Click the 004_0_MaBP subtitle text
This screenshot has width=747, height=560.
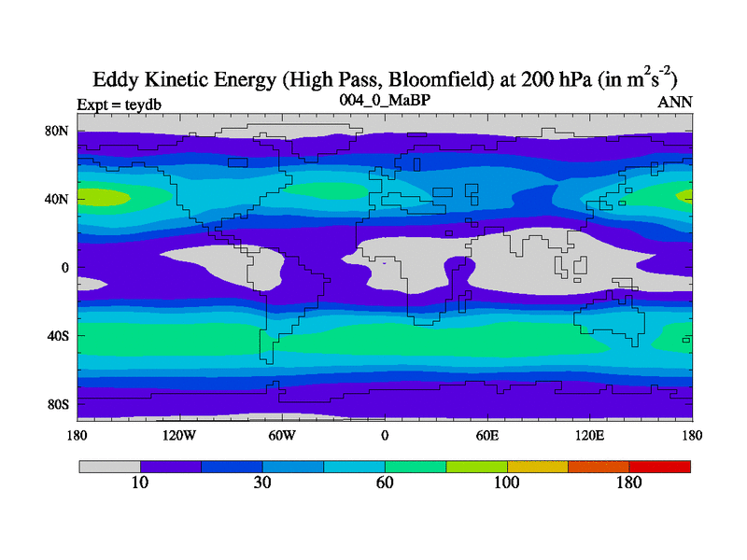pyautogui.click(x=384, y=100)
